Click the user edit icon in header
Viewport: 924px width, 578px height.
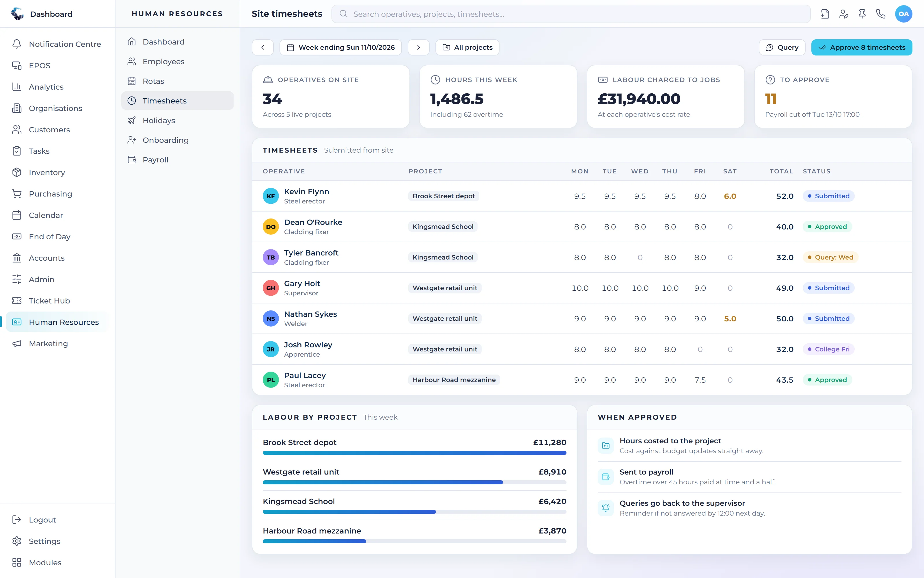(x=844, y=14)
